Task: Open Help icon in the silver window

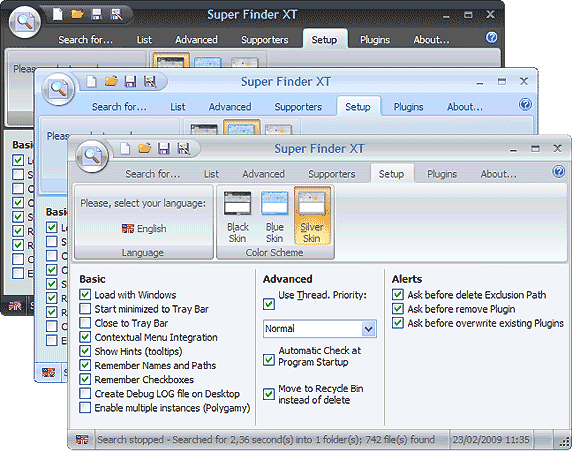Action: pyautogui.click(x=559, y=171)
